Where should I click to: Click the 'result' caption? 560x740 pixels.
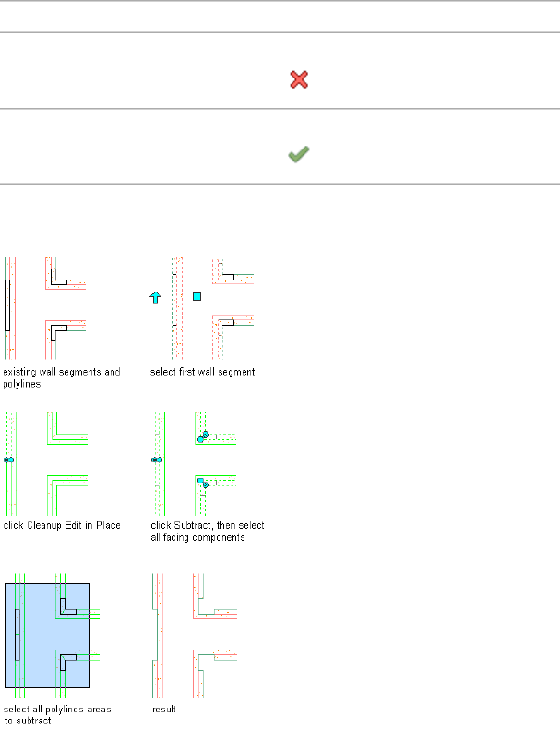pyautogui.click(x=164, y=710)
